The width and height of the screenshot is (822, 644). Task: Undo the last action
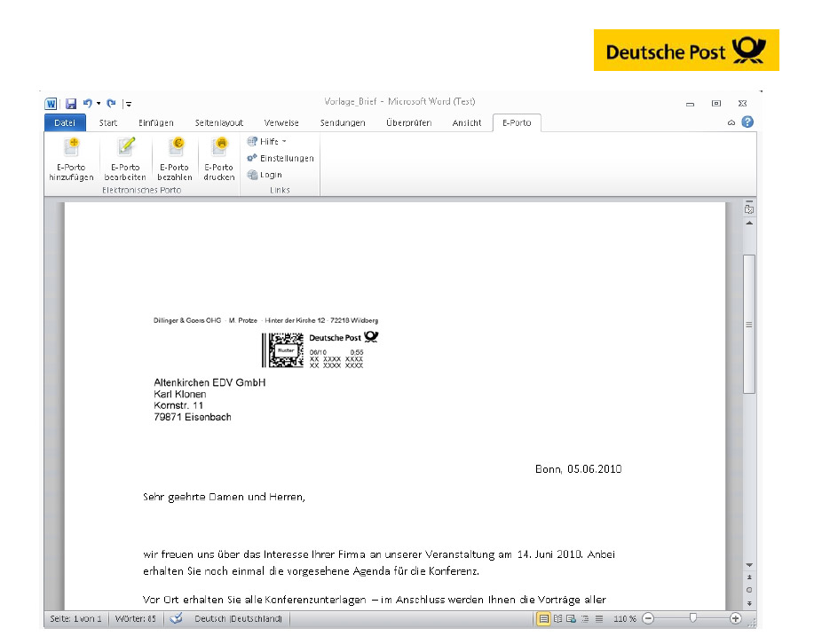tap(88, 104)
